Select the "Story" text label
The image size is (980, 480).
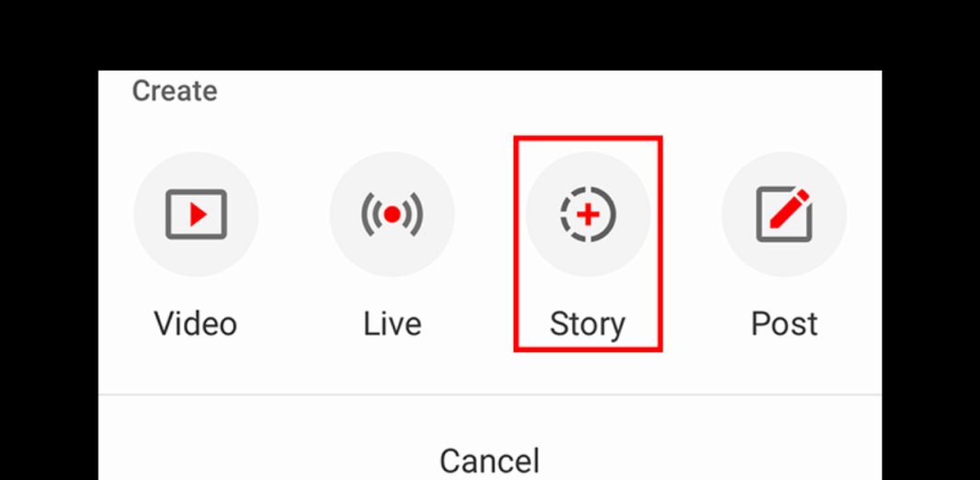[587, 325]
